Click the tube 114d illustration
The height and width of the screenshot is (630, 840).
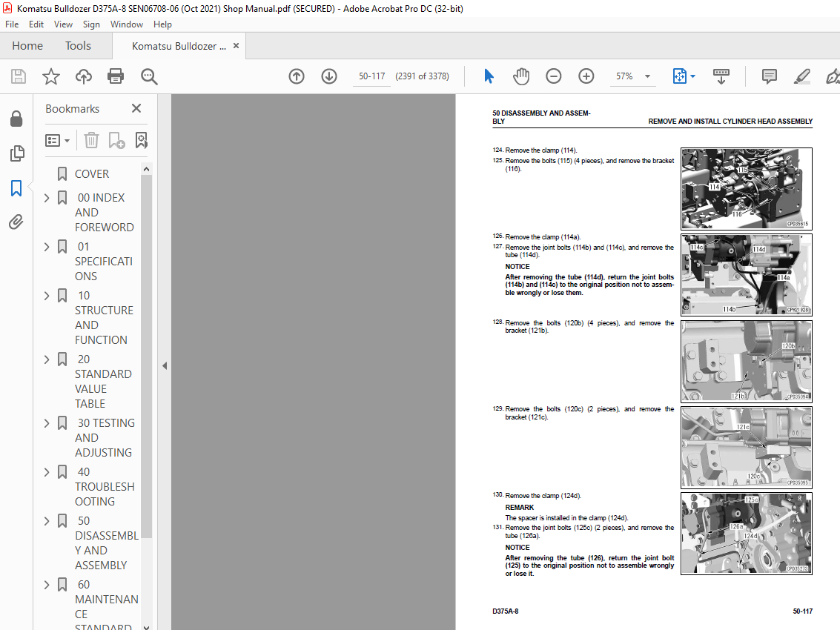tap(747, 275)
